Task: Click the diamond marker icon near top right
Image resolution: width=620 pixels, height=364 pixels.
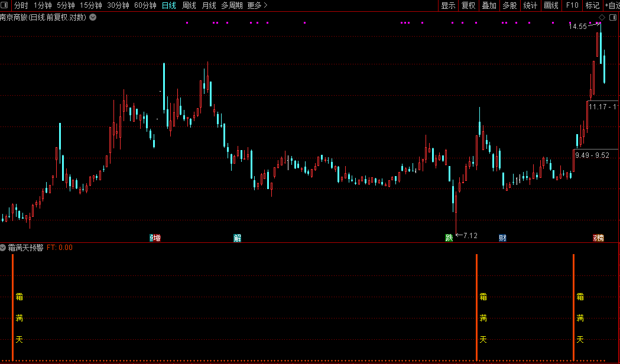Action: click(x=602, y=17)
